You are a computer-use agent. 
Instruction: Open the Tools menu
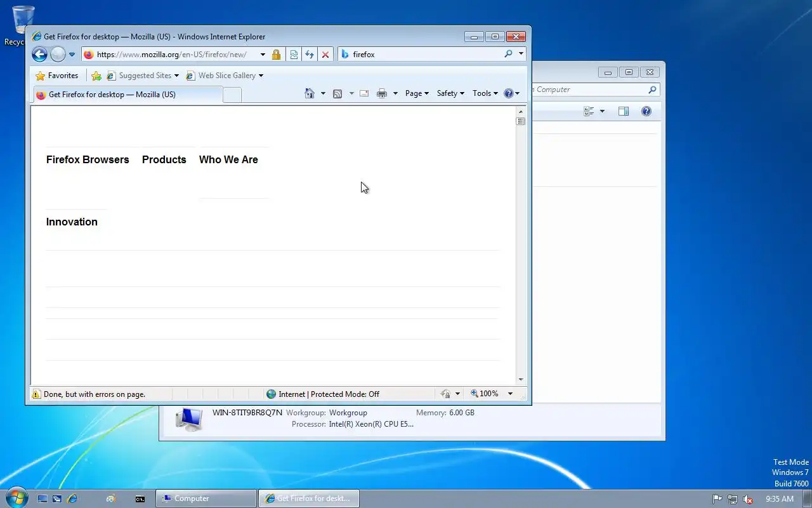pyautogui.click(x=485, y=93)
